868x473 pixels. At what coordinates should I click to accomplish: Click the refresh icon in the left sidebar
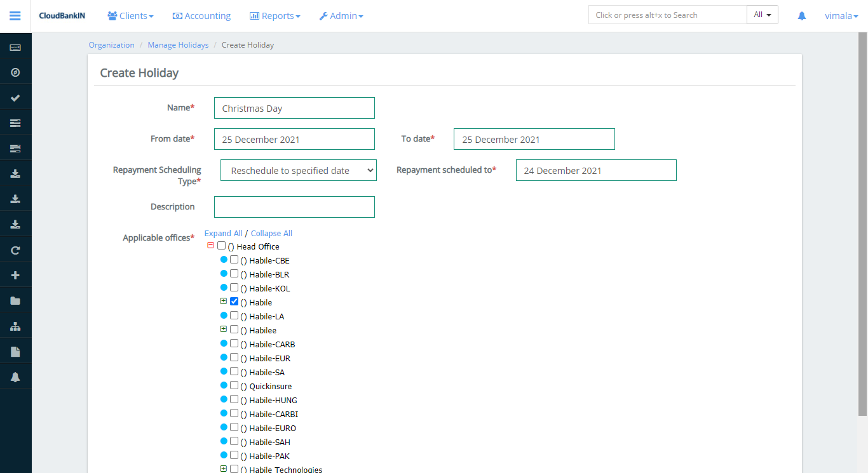click(15, 249)
